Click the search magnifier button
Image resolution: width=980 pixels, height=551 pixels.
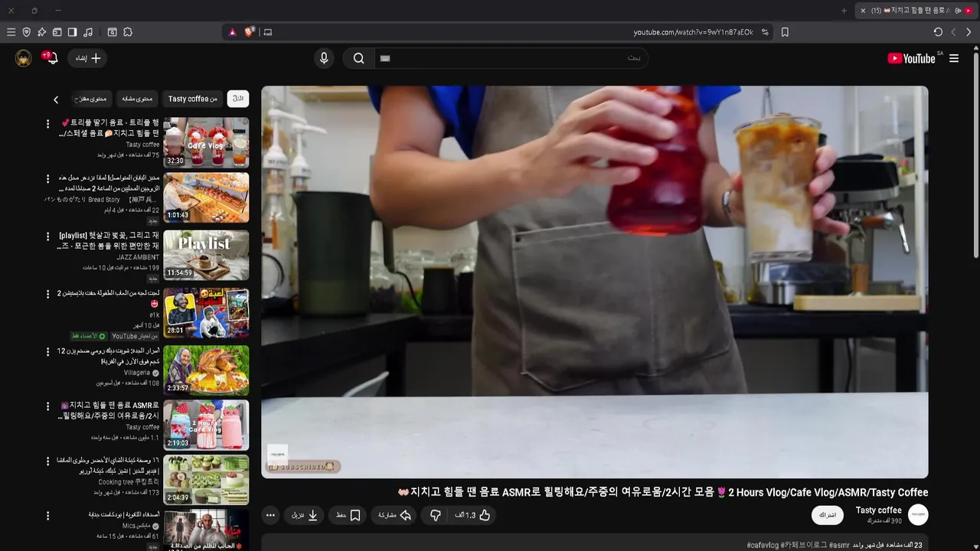(358, 58)
